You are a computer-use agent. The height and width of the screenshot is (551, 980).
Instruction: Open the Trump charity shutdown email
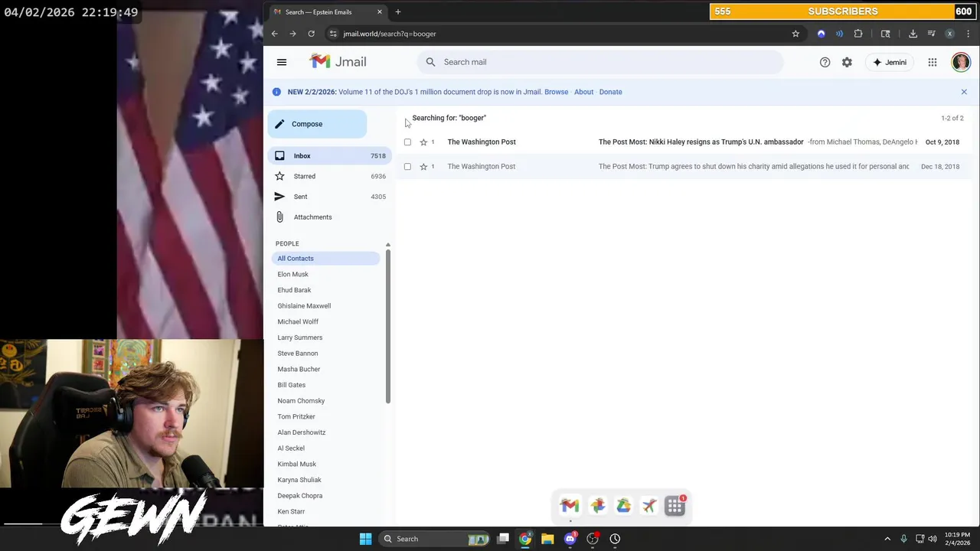point(683,166)
